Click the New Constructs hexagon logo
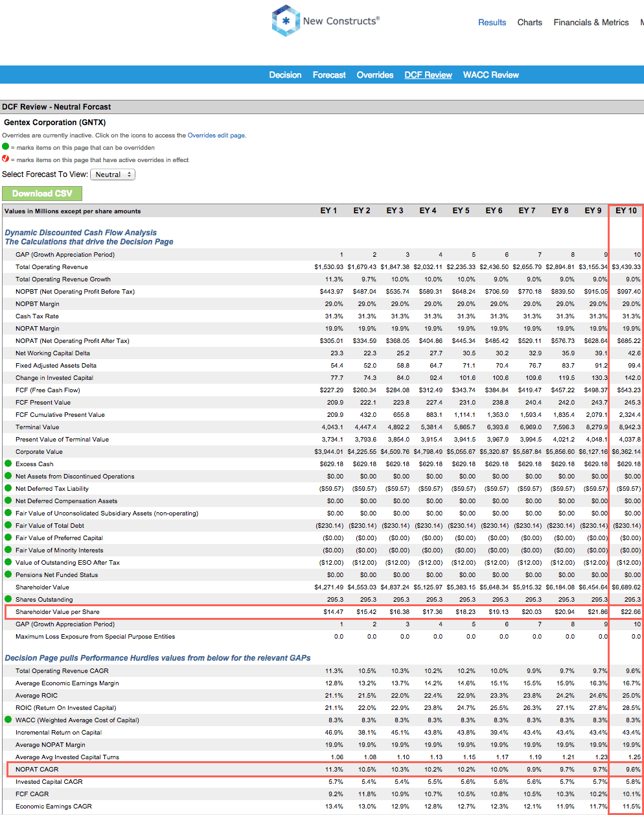Screen dimensions: 644x815 [x=286, y=21]
